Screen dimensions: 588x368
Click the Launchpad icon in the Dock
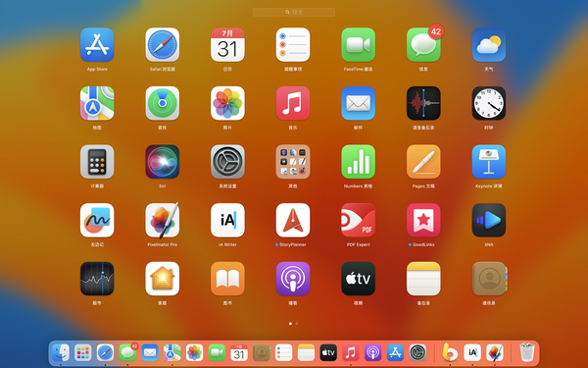(x=83, y=352)
